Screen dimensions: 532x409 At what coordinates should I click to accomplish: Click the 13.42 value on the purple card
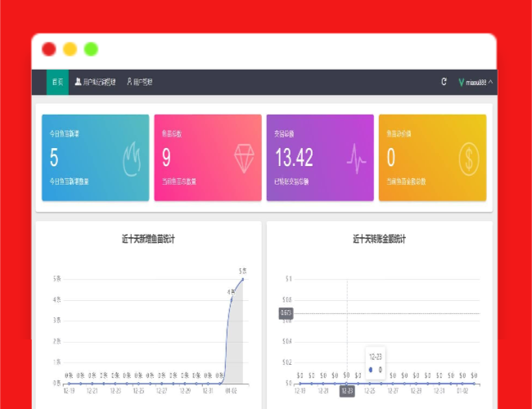click(294, 157)
